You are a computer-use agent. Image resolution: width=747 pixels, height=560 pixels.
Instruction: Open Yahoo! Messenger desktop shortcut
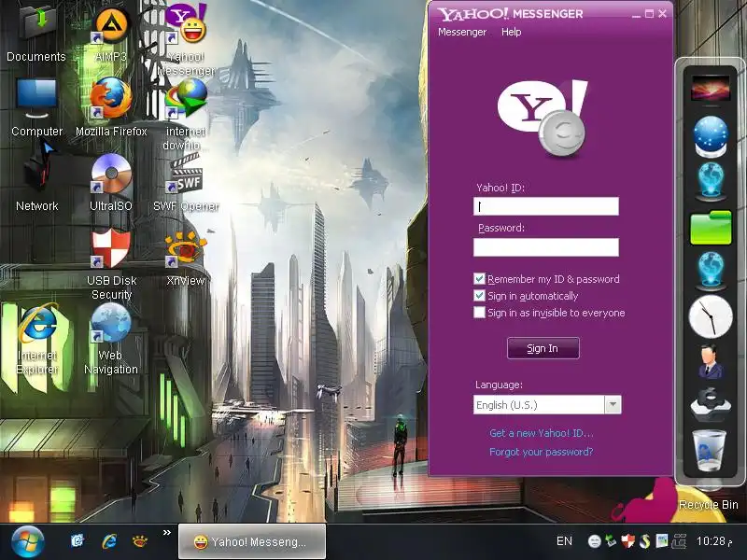point(186,22)
